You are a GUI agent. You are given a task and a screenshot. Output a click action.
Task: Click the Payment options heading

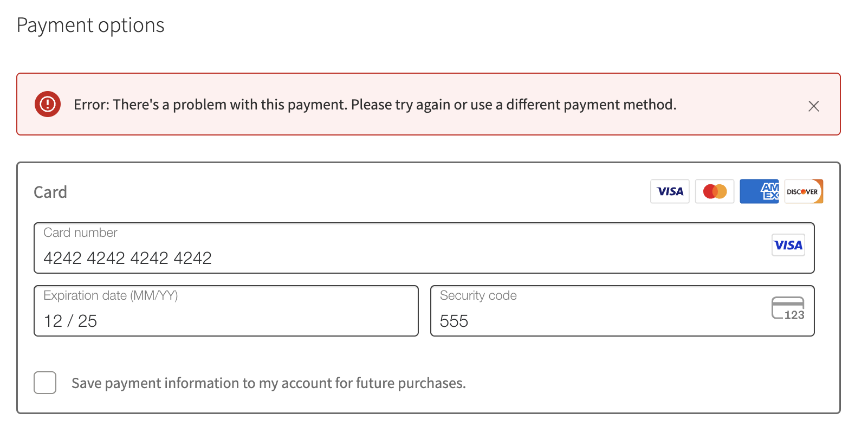pyautogui.click(x=90, y=25)
